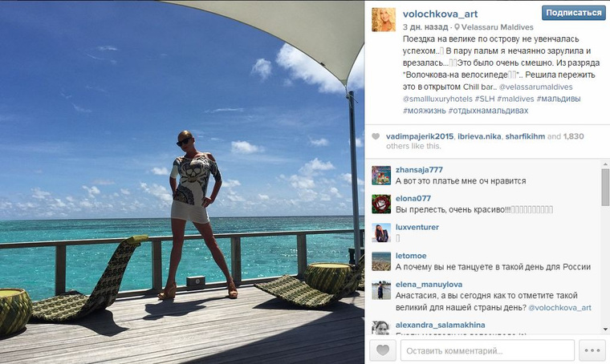This screenshot has width=610, height=364.
Task: Click the main beach photo
Action: tap(182, 182)
